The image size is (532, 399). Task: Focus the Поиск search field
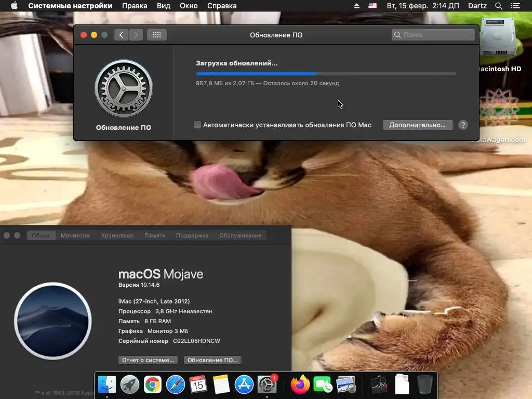(x=433, y=35)
